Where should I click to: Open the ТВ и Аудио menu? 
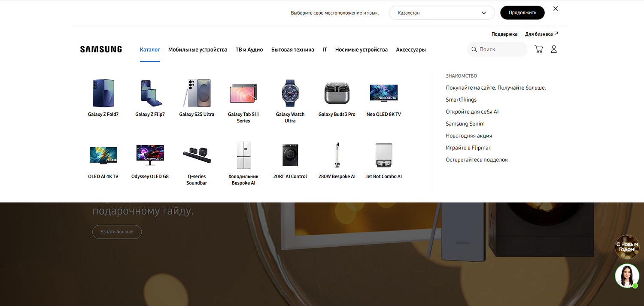[249, 50]
